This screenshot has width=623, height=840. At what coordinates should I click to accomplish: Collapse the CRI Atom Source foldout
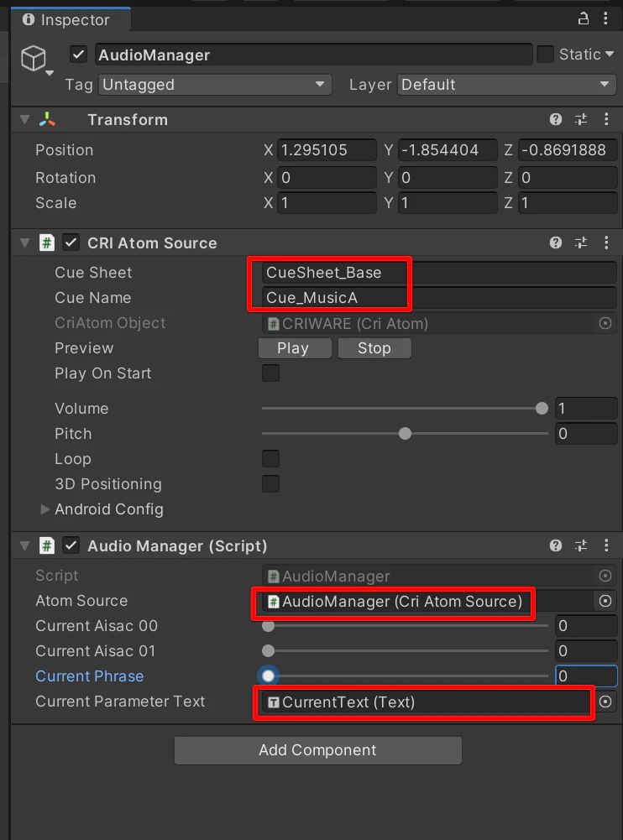pyautogui.click(x=24, y=243)
